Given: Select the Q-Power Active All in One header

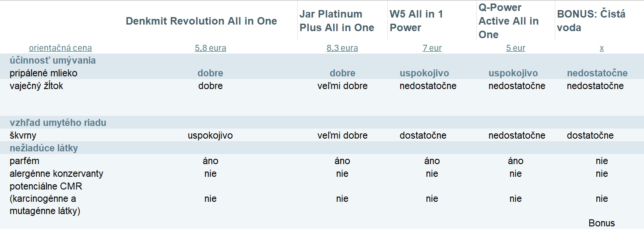Looking at the screenshot, I should (x=508, y=21).
